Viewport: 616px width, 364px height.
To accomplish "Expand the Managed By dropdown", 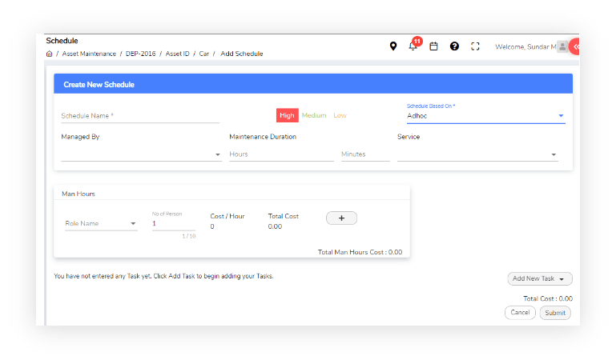I will (x=141, y=154).
